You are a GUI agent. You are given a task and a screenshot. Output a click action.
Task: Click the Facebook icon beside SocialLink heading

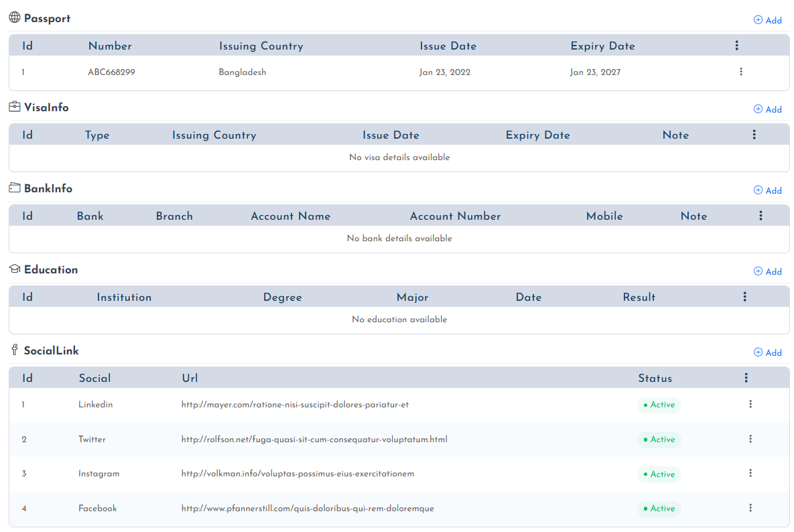coord(14,350)
